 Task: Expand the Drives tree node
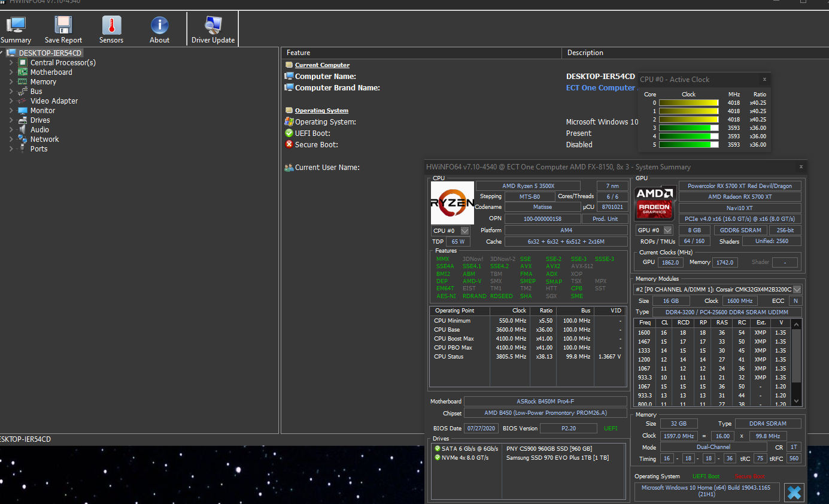[11, 120]
